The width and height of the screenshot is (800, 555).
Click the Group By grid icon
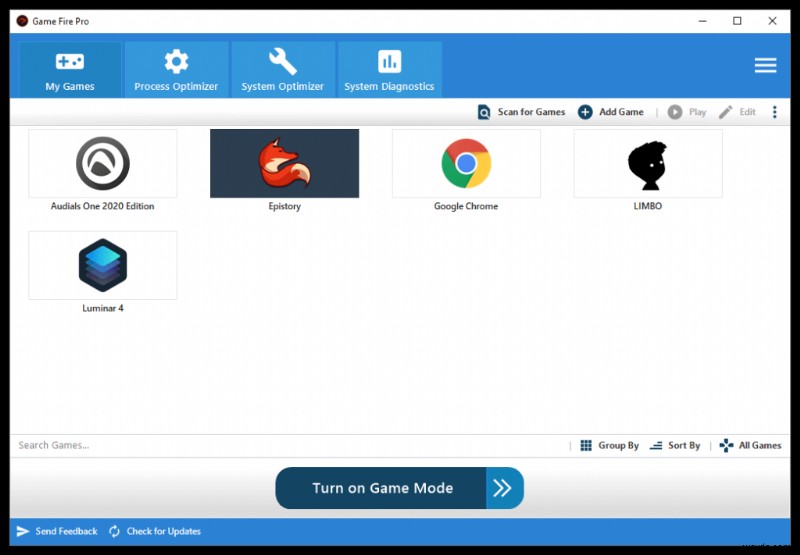point(586,445)
